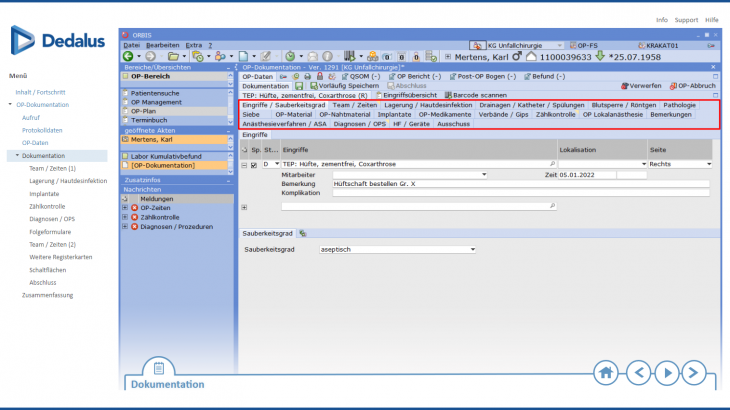Screen dimensions: 730x410
Task: Click the icon beside the Sauberkeitsgrad tab
Action: coord(303,233)
